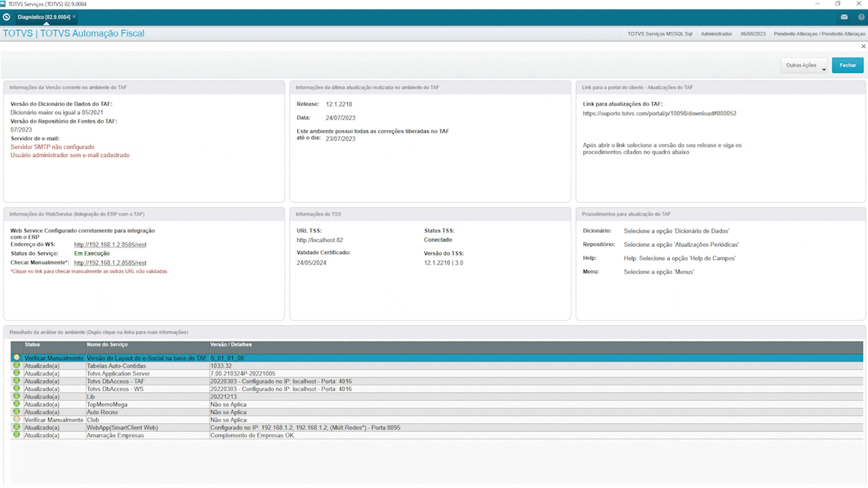Click the TSS version '12.1.2210 | 3.0'
This screenshot has width=868, height=488.
[443, 263]
